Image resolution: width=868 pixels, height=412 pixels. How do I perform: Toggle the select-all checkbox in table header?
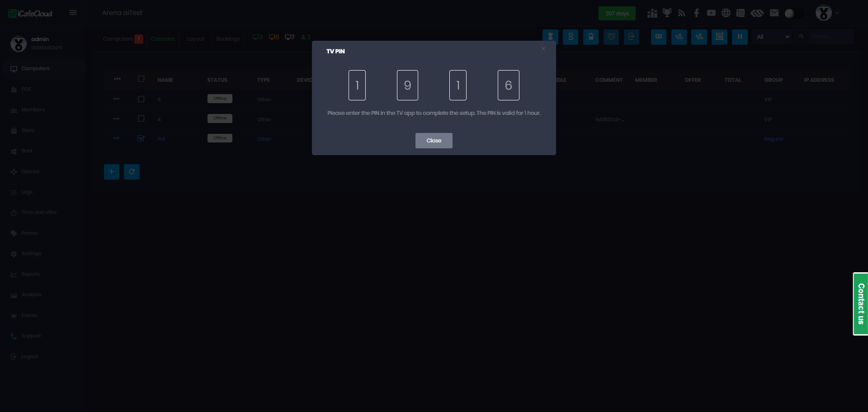tap(141, 79)
